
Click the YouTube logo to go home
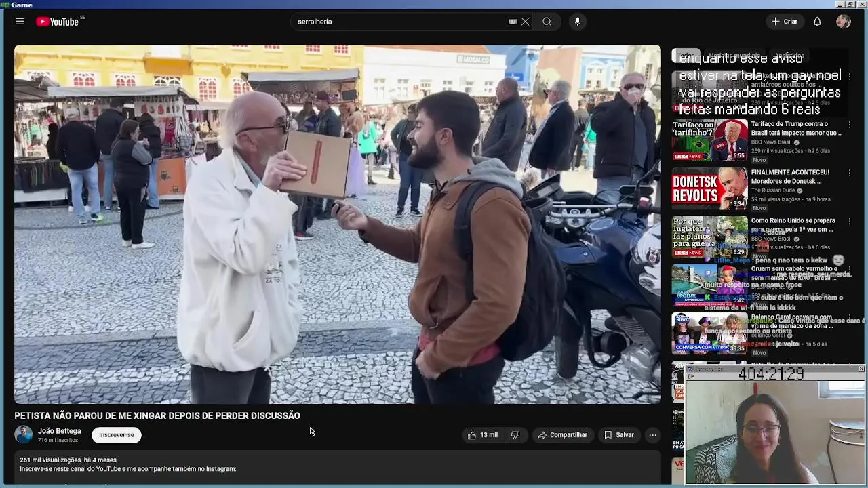click(x=58, y=22)
